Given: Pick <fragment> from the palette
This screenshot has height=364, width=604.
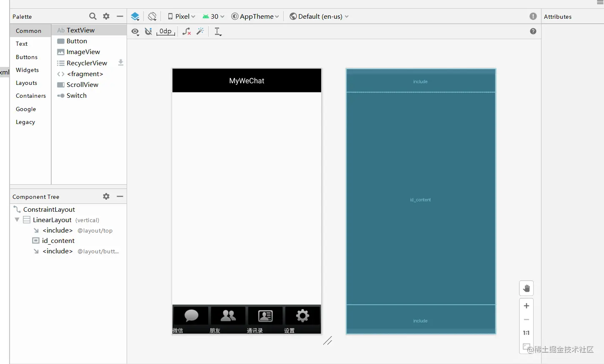Looking at the screenshot, I should tap(89, 74).
